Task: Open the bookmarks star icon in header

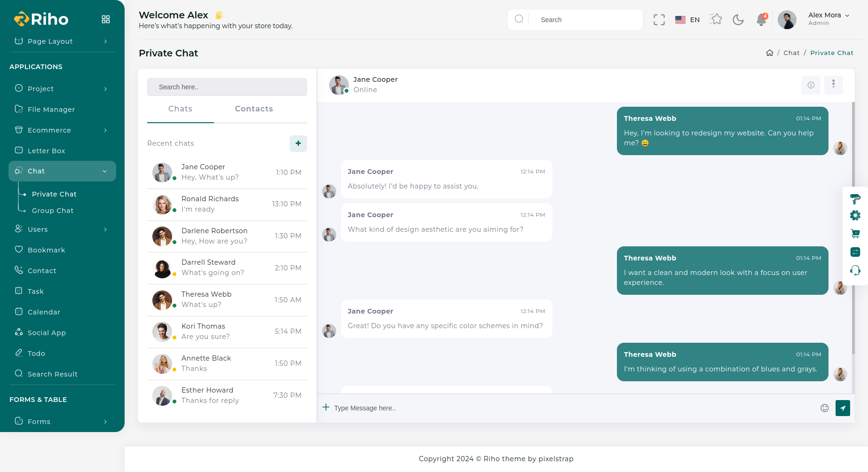Action: coord(716,19)
